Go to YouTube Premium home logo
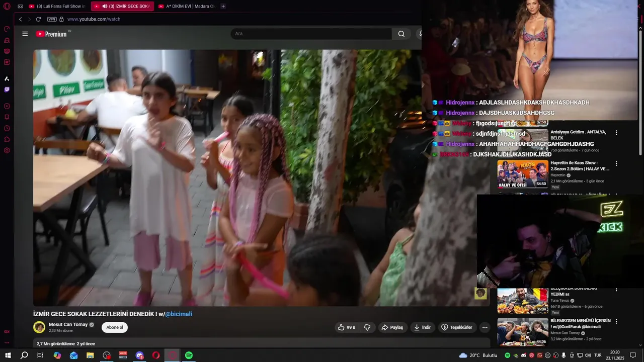 point(51,34)
